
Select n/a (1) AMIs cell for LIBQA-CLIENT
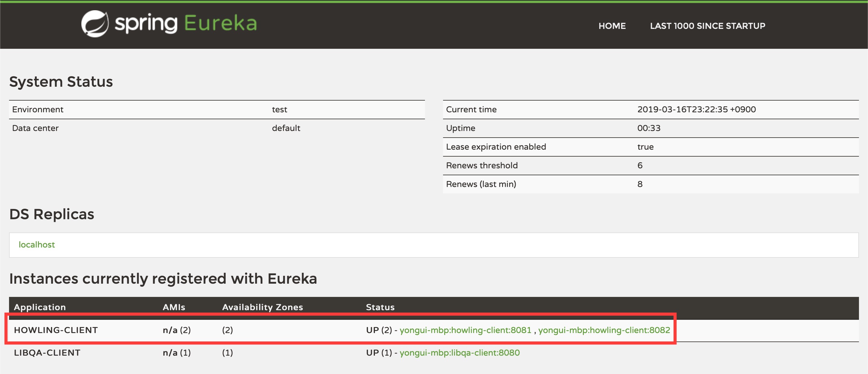pyautogui.click(x=177, y=353)
